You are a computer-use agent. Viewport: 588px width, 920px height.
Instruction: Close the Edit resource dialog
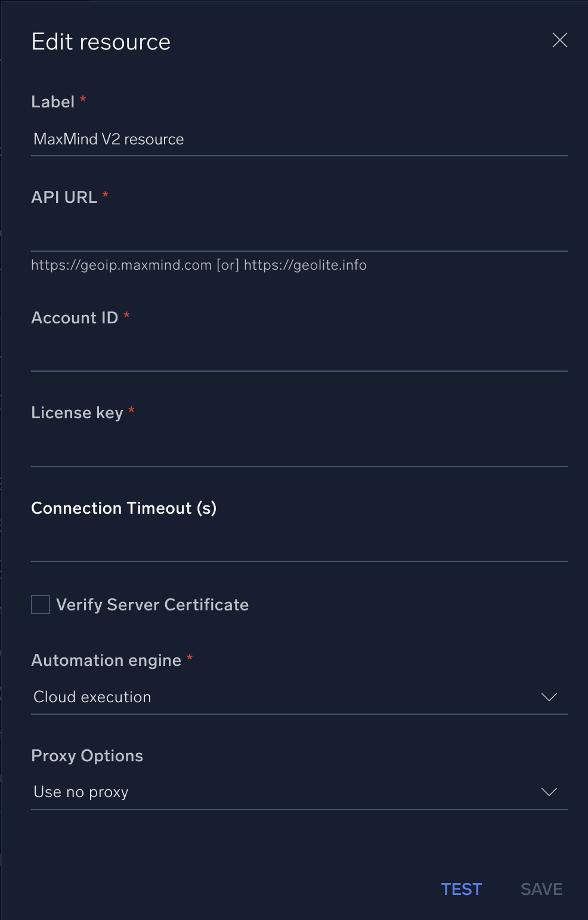coord(559,41)
